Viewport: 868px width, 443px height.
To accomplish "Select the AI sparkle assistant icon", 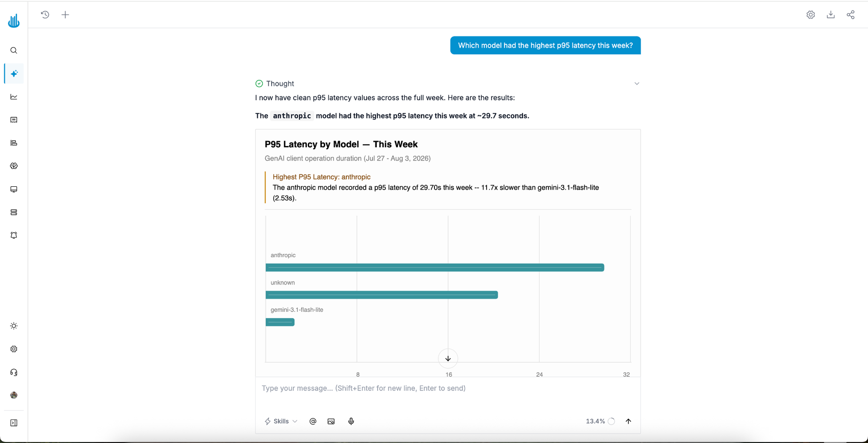I will click(x=14, y=74).
